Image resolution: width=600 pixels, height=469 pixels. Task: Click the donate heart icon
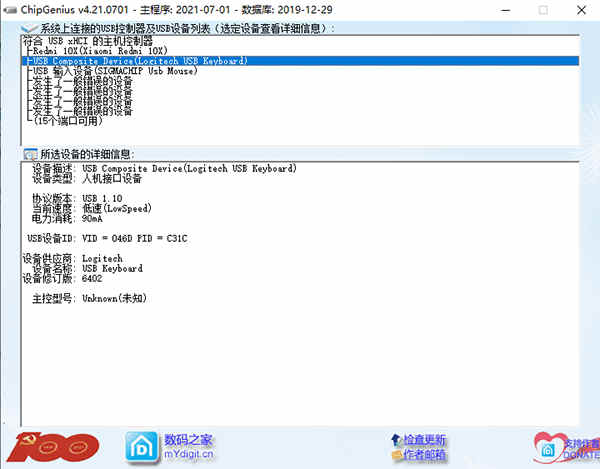pyautogui.click(x=550, y=447)
